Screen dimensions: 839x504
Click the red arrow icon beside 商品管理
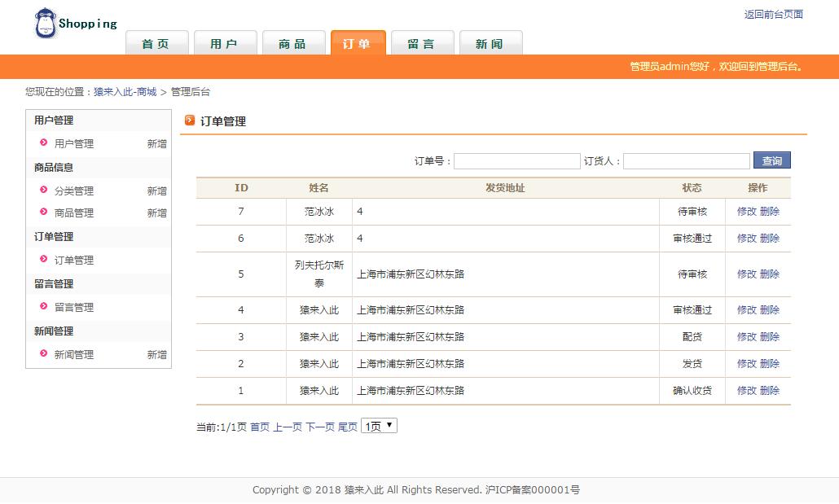(43, 213)
